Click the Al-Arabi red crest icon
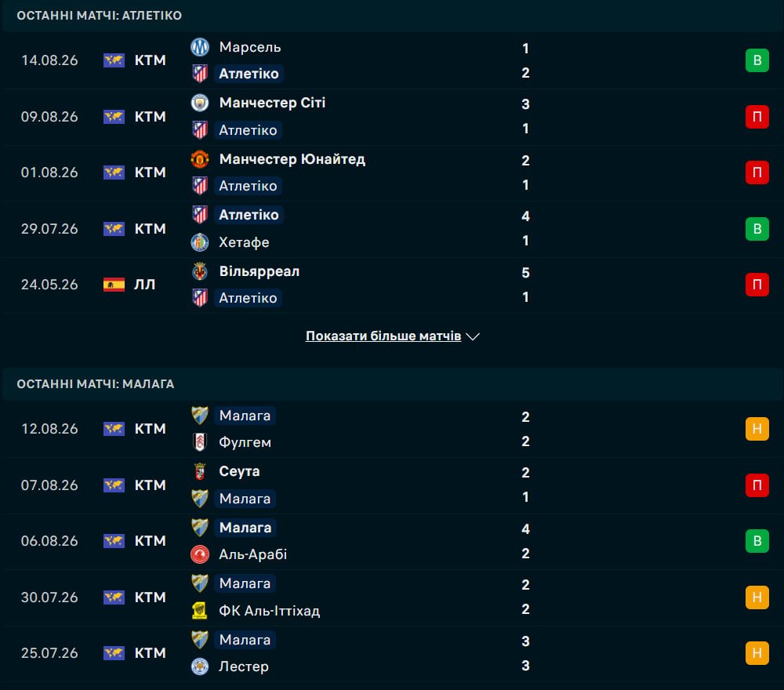Viewport: 784px width, 690px height. coord(199,554)
